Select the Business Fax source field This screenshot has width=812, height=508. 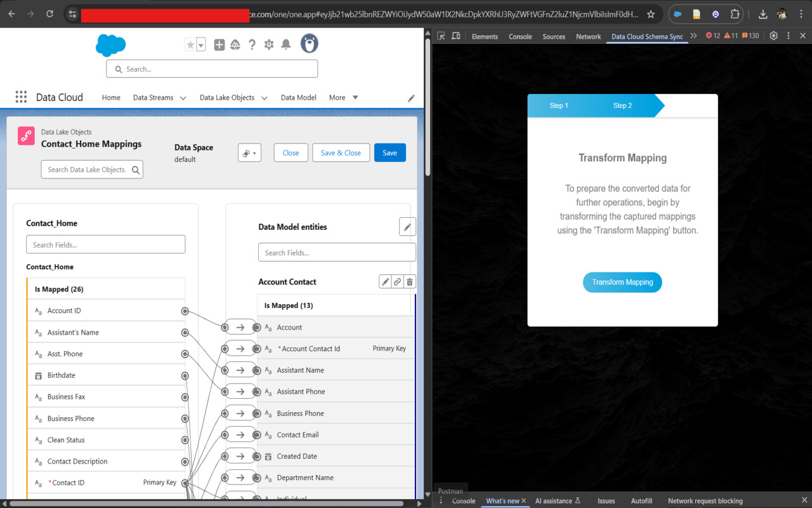[x=107, y=397]
